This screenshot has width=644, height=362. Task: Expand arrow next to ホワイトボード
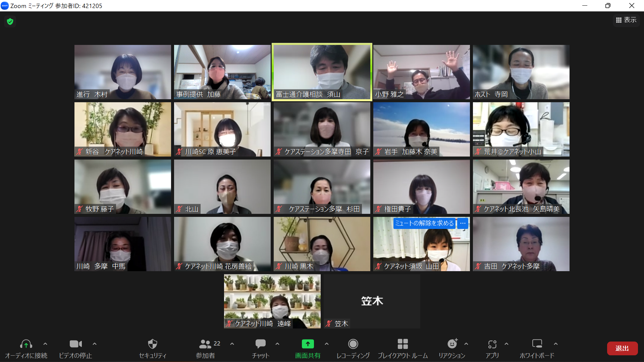coord(556,344)
